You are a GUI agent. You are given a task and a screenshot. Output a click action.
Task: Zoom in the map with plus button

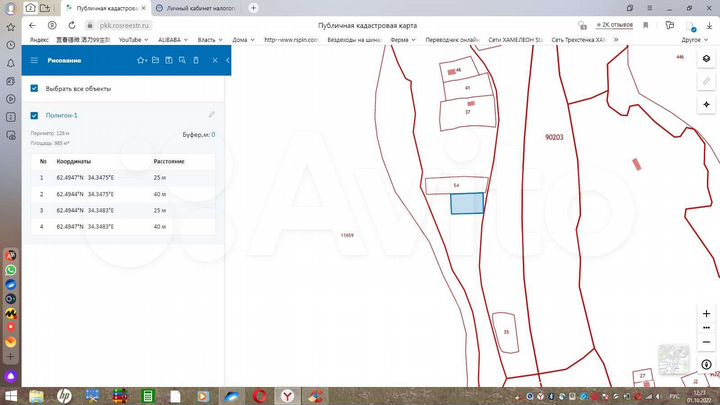click(x=706, y=313)
